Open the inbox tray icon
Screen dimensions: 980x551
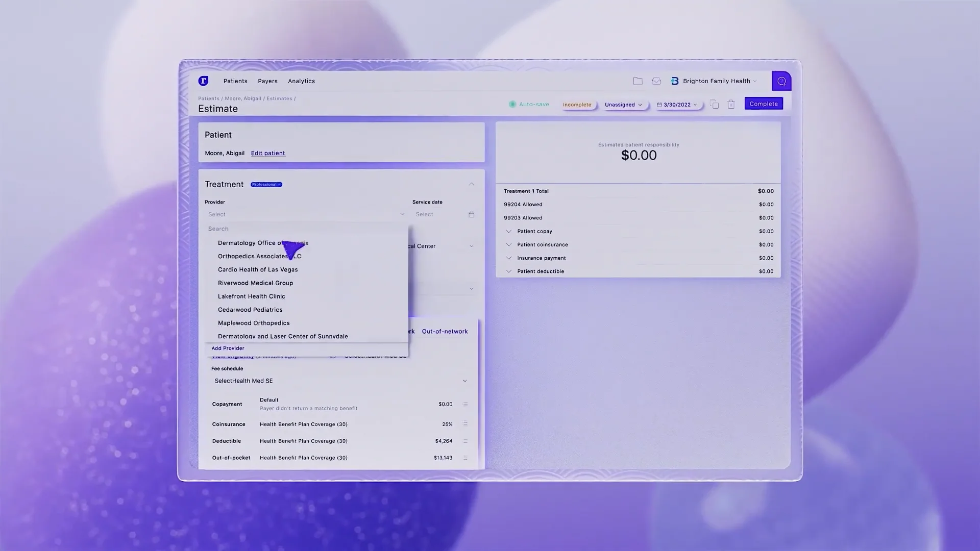pos(656,81)
